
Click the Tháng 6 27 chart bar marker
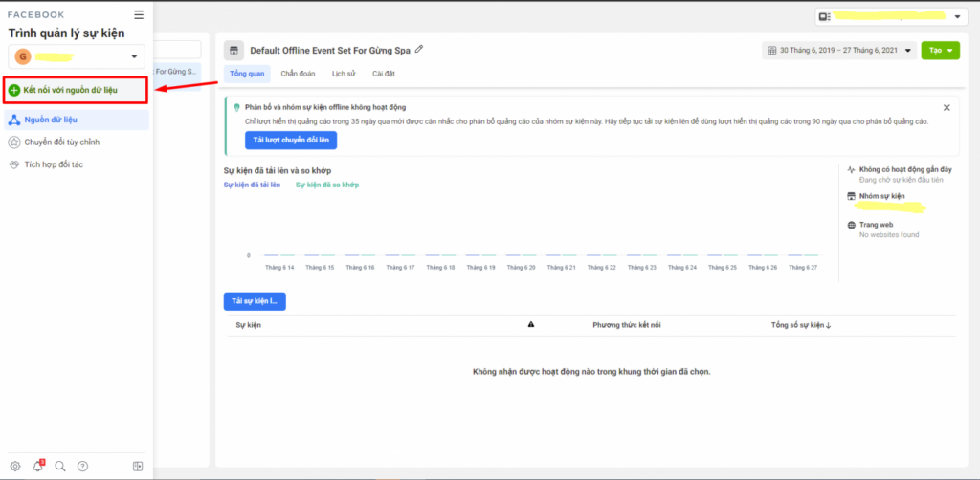tap(803, 255)
